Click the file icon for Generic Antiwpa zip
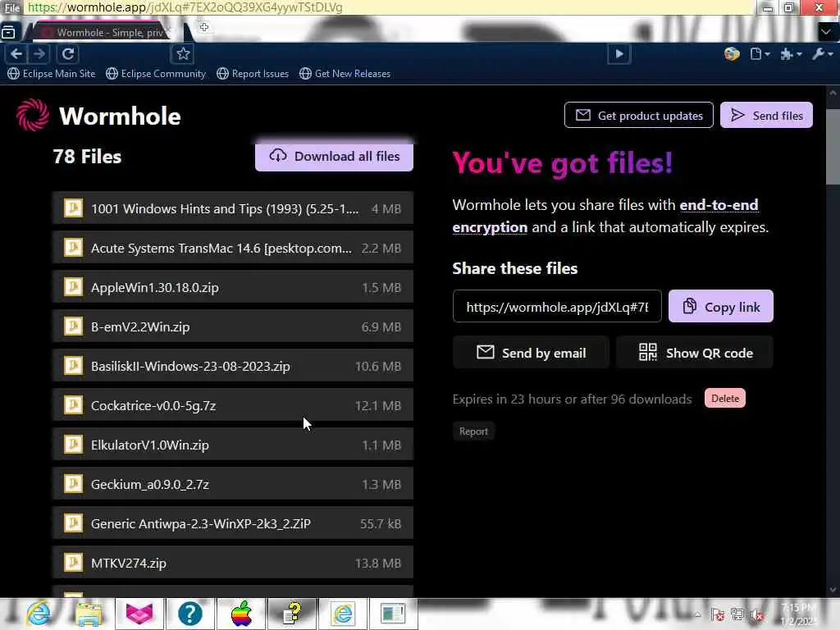Image resolution: width=840 pixels, height=630 pixels. tap(73, 523)
